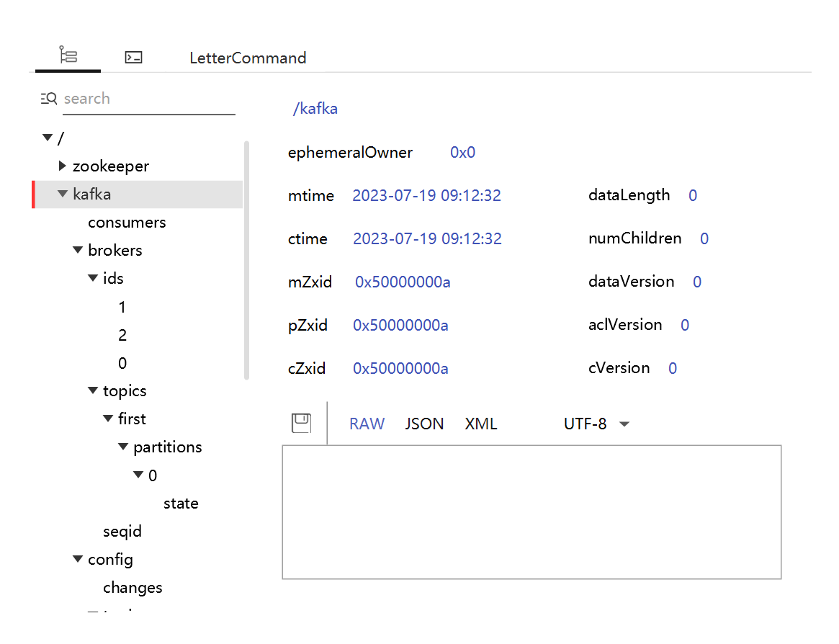This screenshot has height=644, width=839.
Task: Select broker id 0 under ids
Action: (x=122, y=364)
